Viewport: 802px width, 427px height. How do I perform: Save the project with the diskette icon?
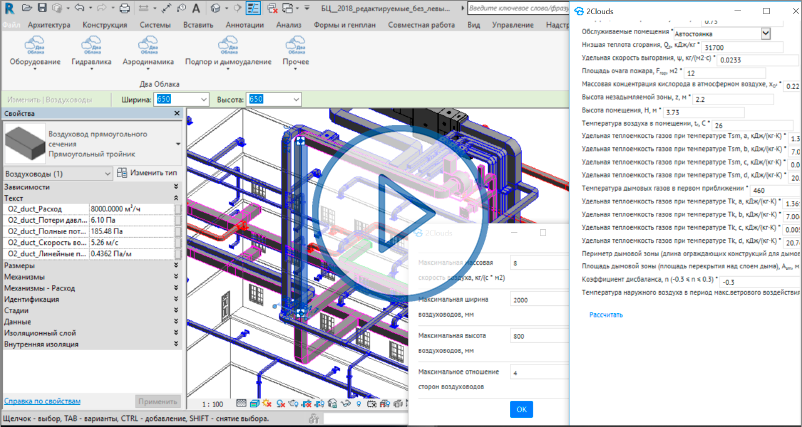(x=42, y=8)
